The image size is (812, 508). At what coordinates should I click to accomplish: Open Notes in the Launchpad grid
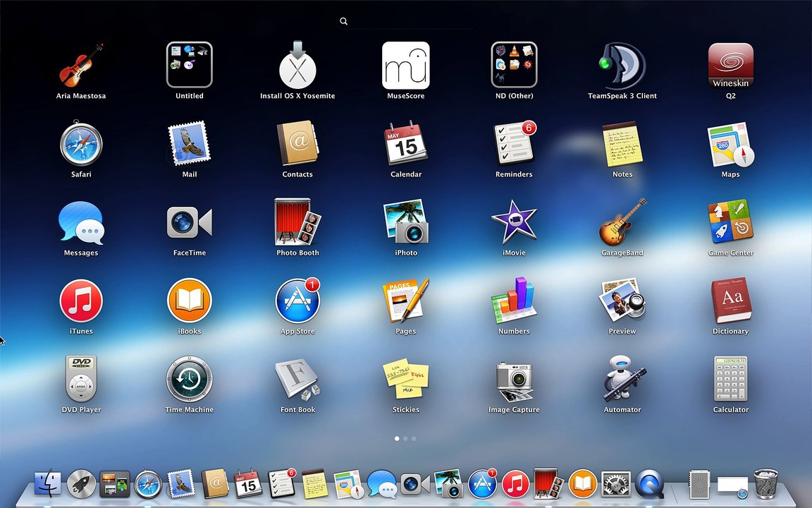point(622,144)
